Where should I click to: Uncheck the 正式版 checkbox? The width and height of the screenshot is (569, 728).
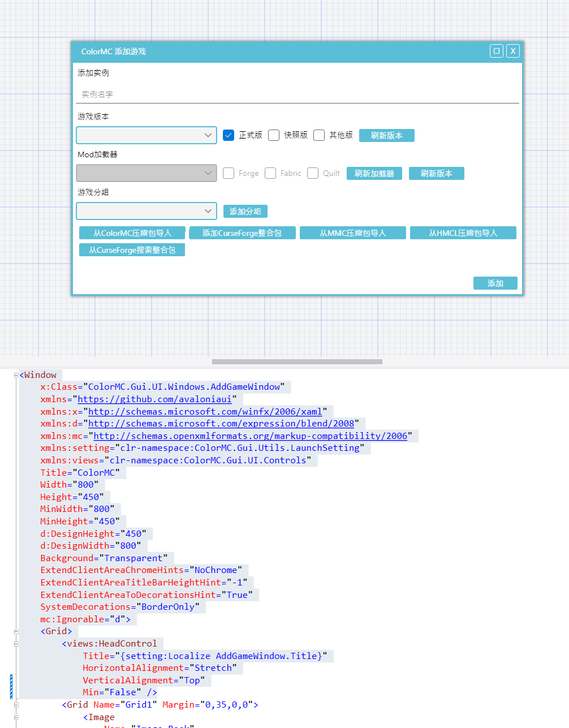click(229, 135)
